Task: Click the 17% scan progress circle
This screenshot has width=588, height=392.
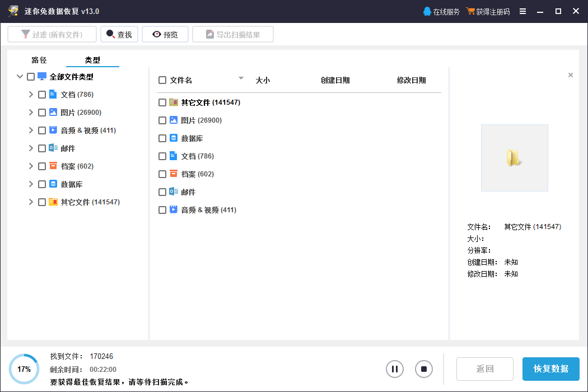Action: click(24, 369)
